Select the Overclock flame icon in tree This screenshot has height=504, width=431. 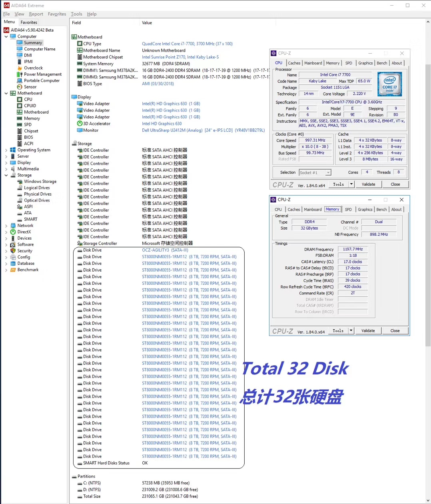[x=20, y=68]
